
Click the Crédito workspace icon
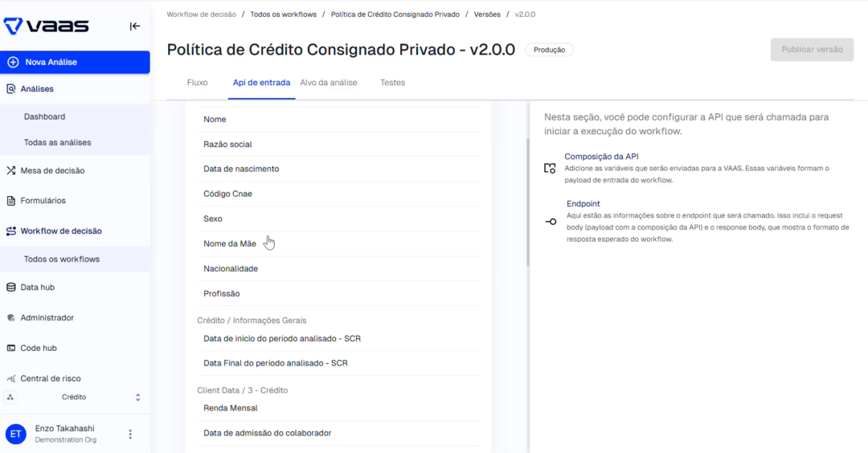10,397
